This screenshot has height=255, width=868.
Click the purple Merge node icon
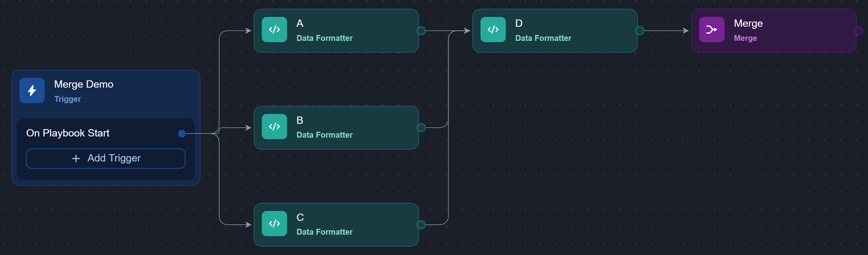[711, 30]
